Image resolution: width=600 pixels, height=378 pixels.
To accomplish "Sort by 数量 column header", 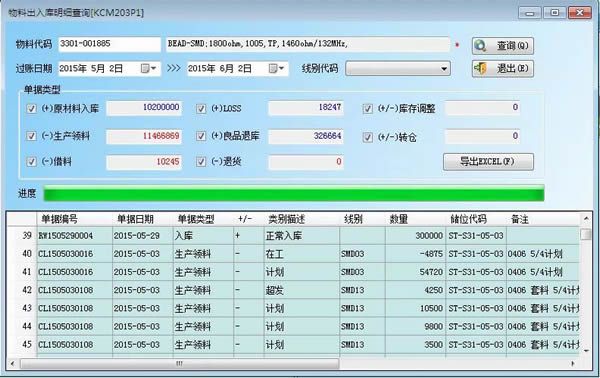I will 415,219.
